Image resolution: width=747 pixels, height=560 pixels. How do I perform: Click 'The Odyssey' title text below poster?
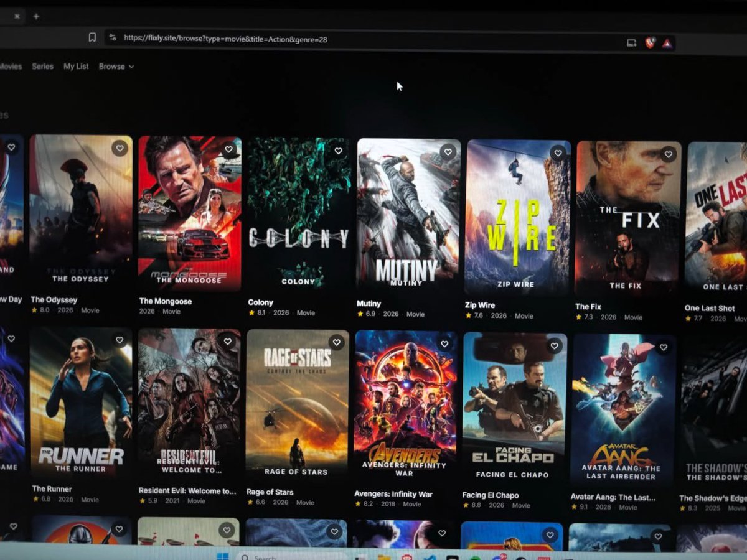coord(54,300)
